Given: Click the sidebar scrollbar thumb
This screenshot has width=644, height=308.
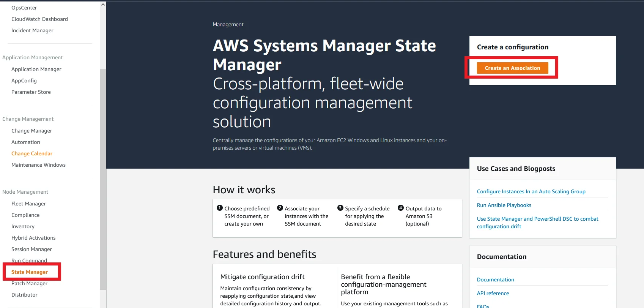Looking at the screenshot, I should (103, 179).
